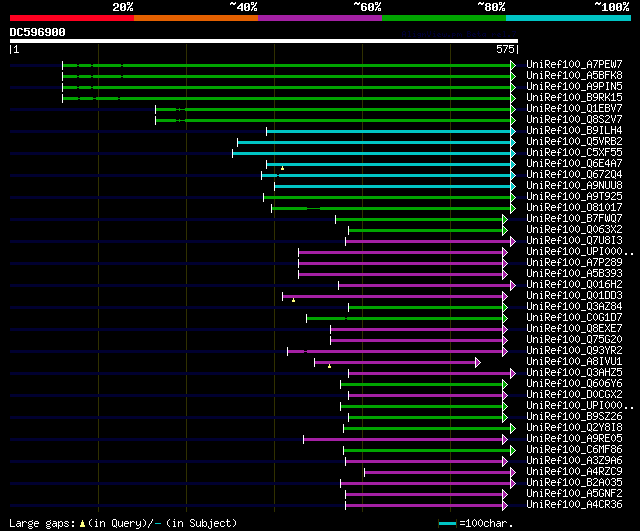Image resolution: width=640 pixels, height=531 pixels.
Task: Click the cyan 100char scale bar
Action: 447,524
